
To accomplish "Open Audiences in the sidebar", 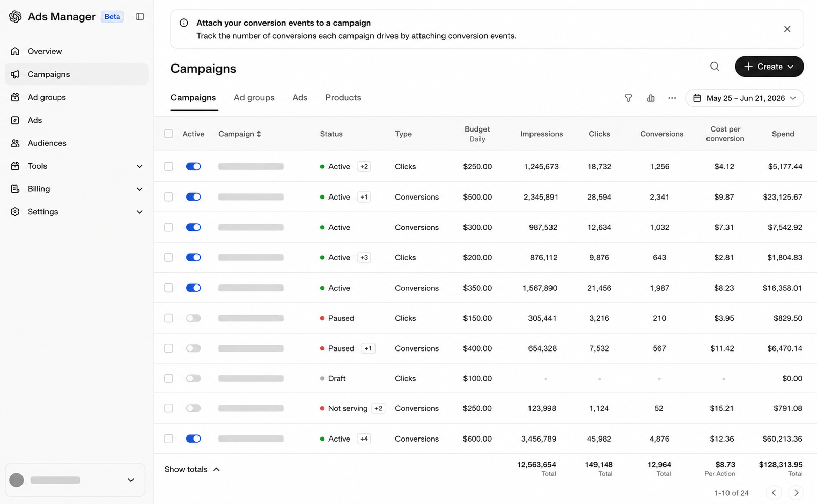I will click(x=77, y=143).
